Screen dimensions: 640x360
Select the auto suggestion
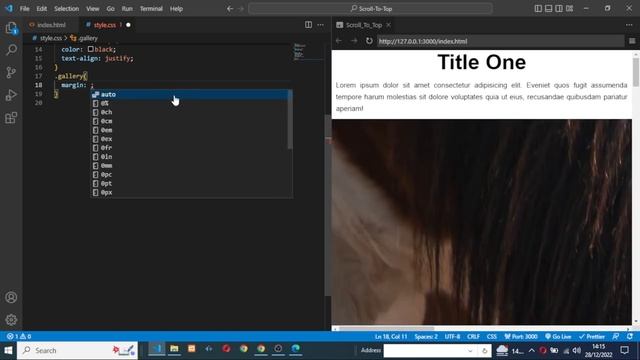coord(189,94)
